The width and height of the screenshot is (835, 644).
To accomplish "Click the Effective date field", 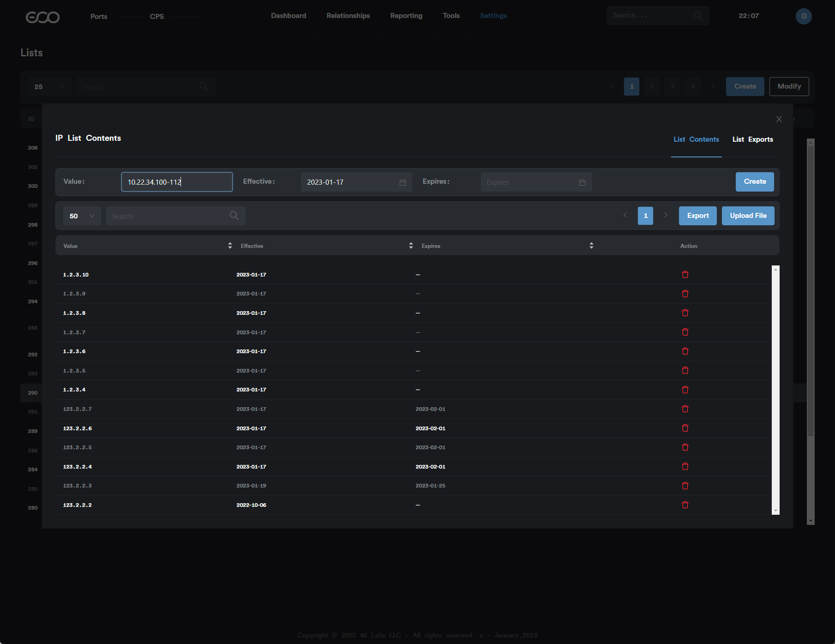I will click(x=356, y=182).
